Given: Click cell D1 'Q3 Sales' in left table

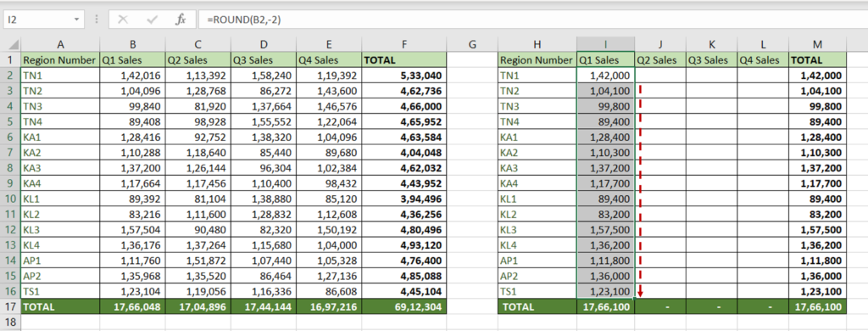Looking at the screenshot, I should coord(264,60).
